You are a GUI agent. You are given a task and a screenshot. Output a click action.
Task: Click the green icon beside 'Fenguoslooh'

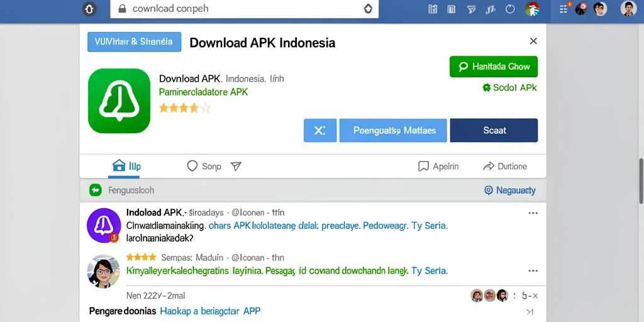(96, 190)
